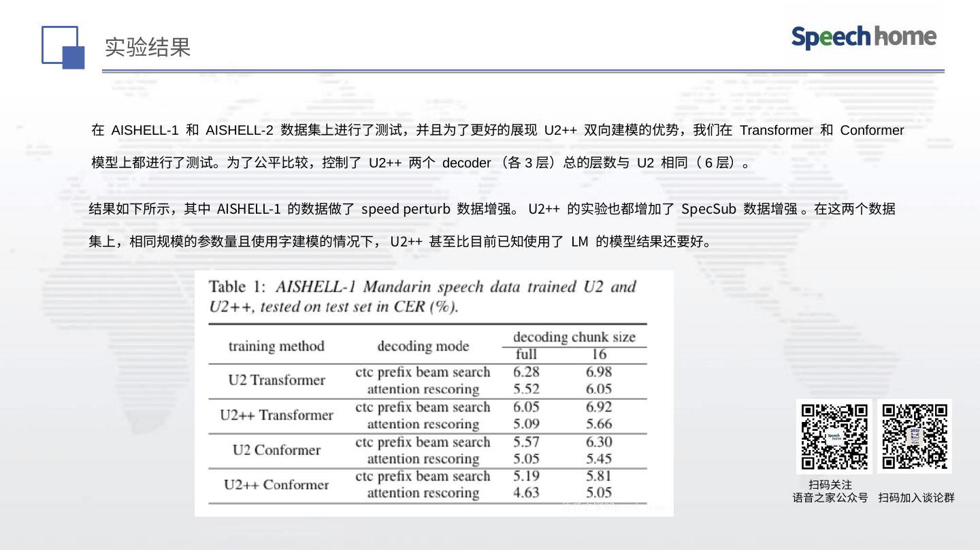Click the "training method" column header
Image resolution: width=980 pixels, height=552 pixels.
pyautogui.click(x=276, y=346)
